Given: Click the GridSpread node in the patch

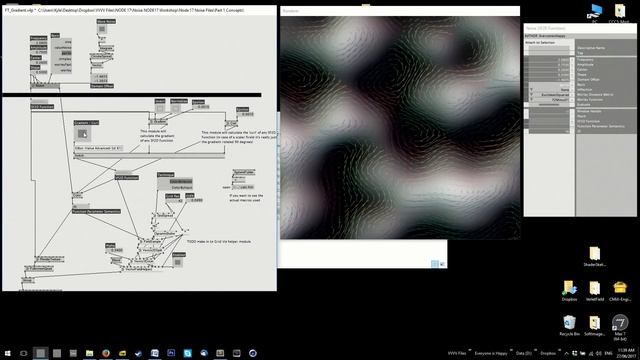Looking at the screenshot, I should tap(165, 216).
